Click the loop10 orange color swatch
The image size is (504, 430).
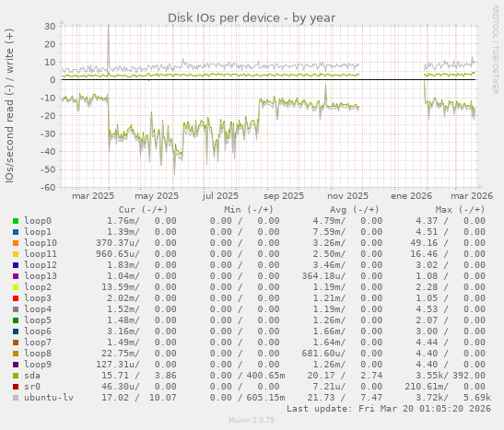(x=16, y=243)
